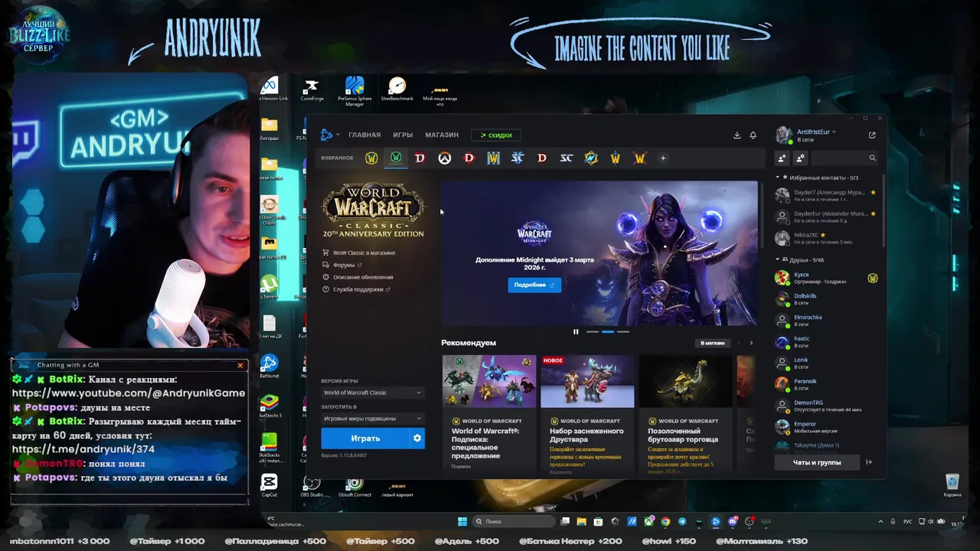Image resolution: width=980 pixels, height=551 pixels.
Task: Open Ubisoft Connect desktop icon
Action: click(354, 485)
